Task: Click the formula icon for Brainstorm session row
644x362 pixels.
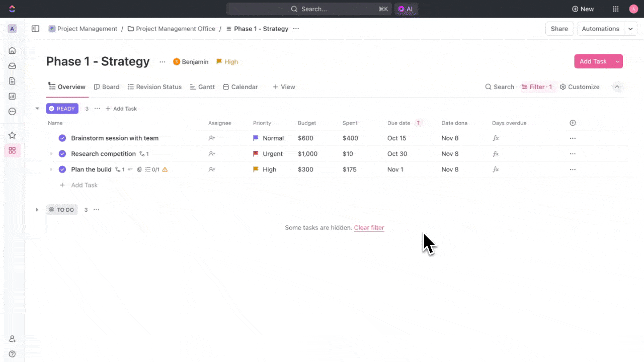Action: [x=496, y=138]
